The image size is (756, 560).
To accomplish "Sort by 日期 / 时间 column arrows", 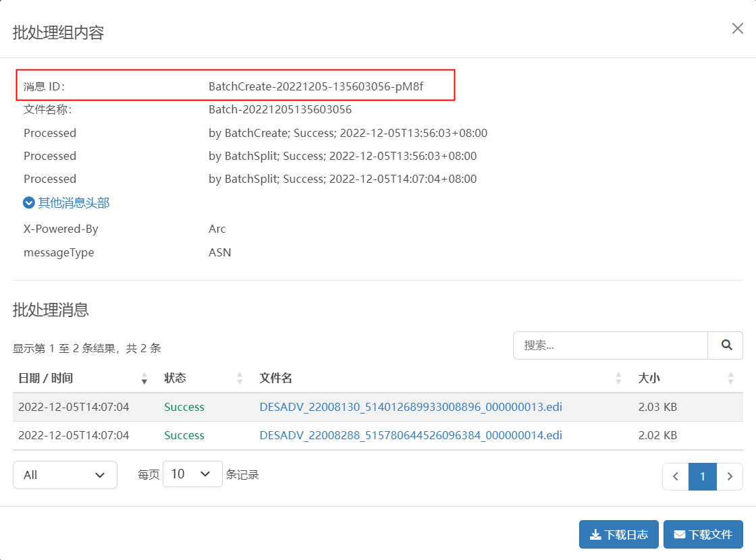I will pyautogui.click(x=144, y=379).
